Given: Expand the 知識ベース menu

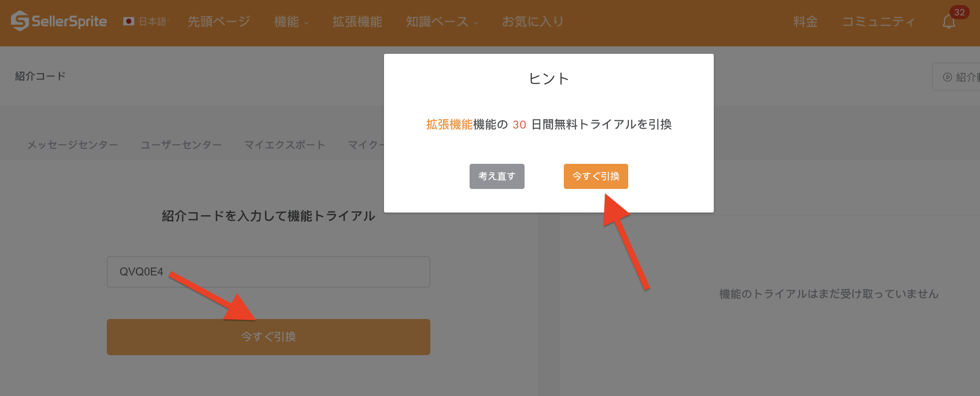Looking at the screenshot, I should pyautogui.click(x=442, y=22).
